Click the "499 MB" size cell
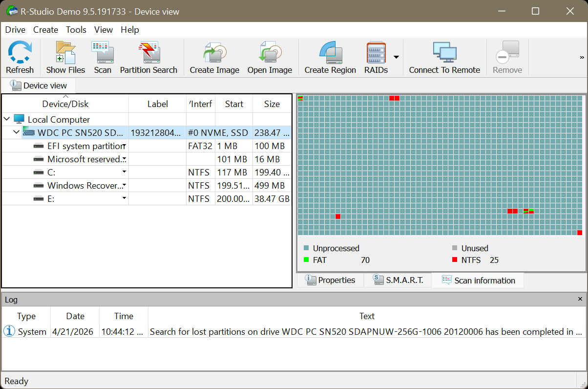 [272, 185]
